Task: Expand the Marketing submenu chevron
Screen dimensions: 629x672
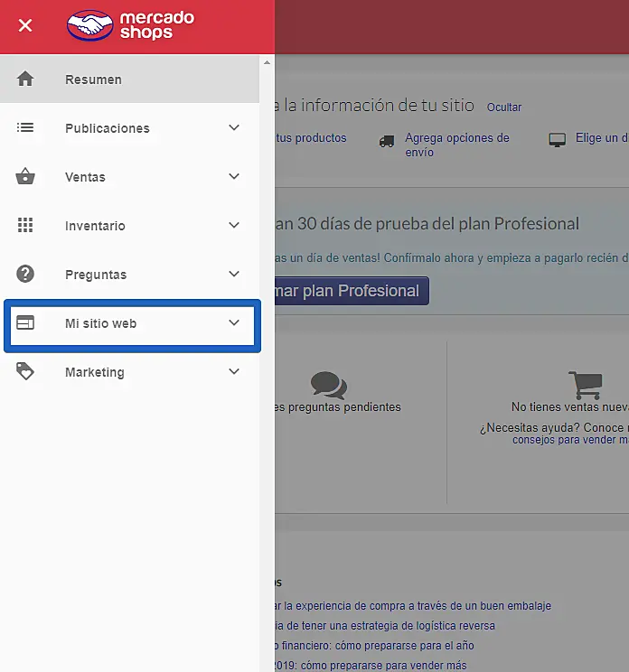Action: (x=234, y=372)
